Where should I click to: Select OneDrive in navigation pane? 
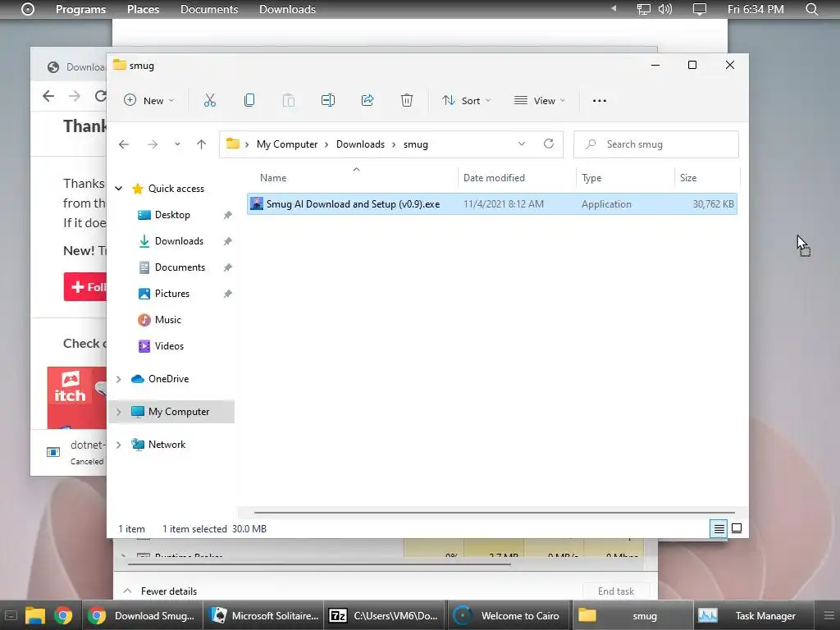tap(168, 379)
